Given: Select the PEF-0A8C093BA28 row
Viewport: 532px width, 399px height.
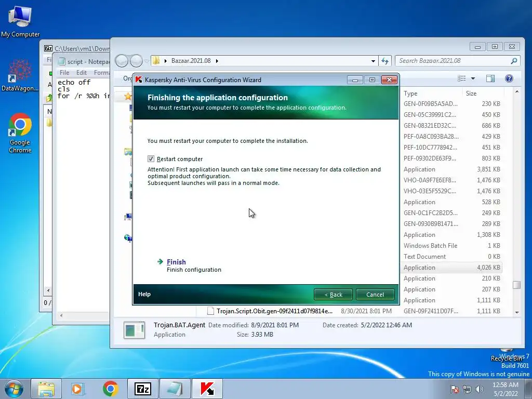Looking at the screenshot, I should [451, 137].
